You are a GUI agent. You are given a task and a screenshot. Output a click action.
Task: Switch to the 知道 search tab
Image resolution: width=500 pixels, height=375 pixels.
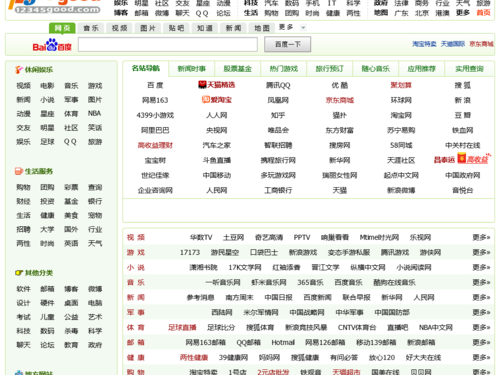coord(205,28)
